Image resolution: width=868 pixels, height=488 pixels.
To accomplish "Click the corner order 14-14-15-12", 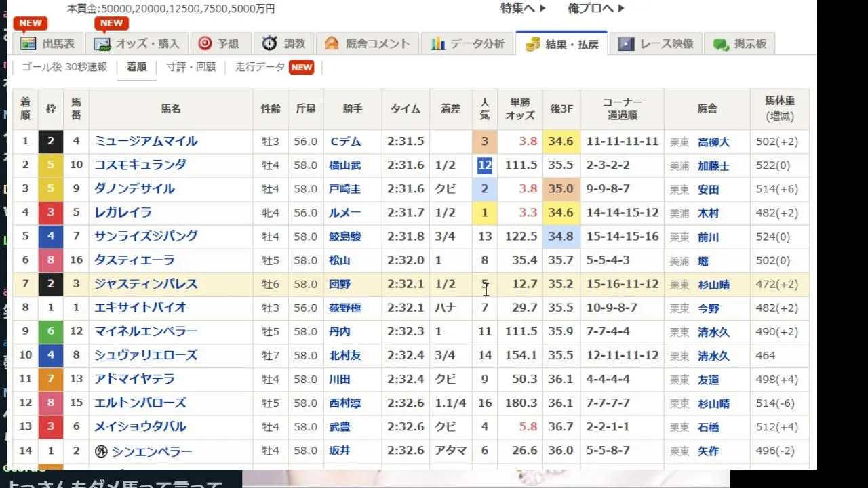I will [x=623, y=213].
